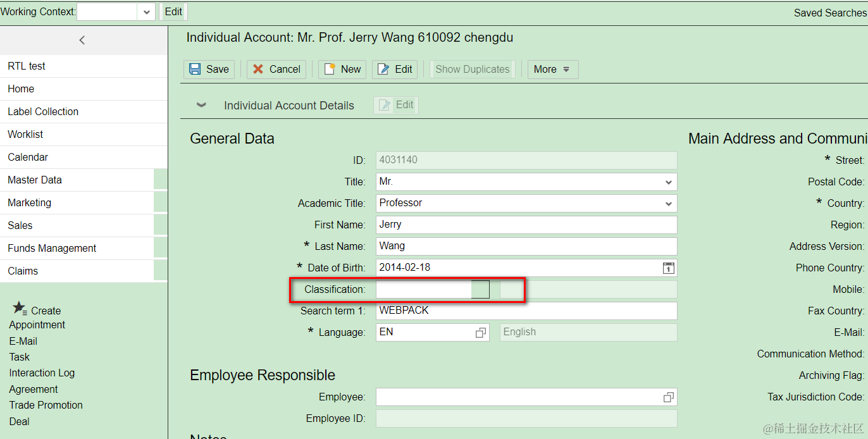Create a new Interaction Log

click(42, 373)
